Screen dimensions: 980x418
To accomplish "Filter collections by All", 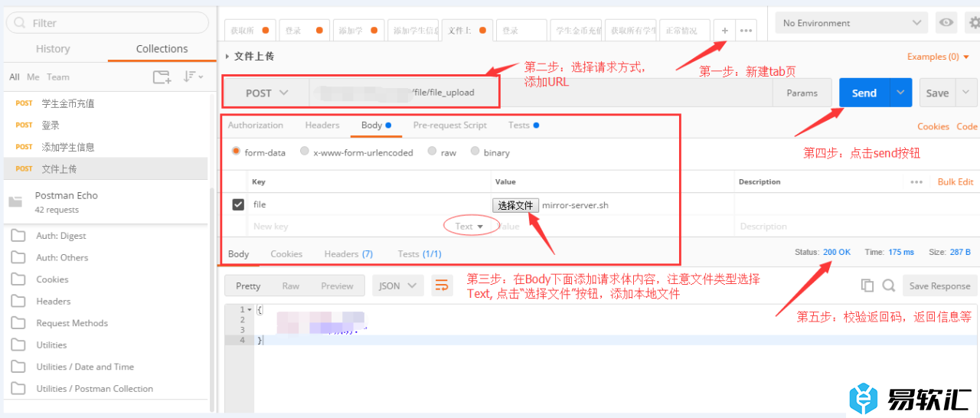I will [x=15, y=77].
